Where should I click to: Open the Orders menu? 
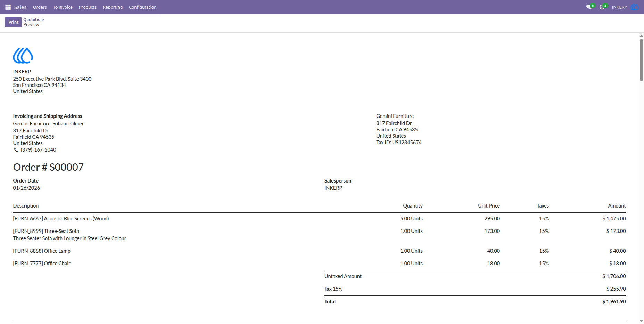point(40,7)
